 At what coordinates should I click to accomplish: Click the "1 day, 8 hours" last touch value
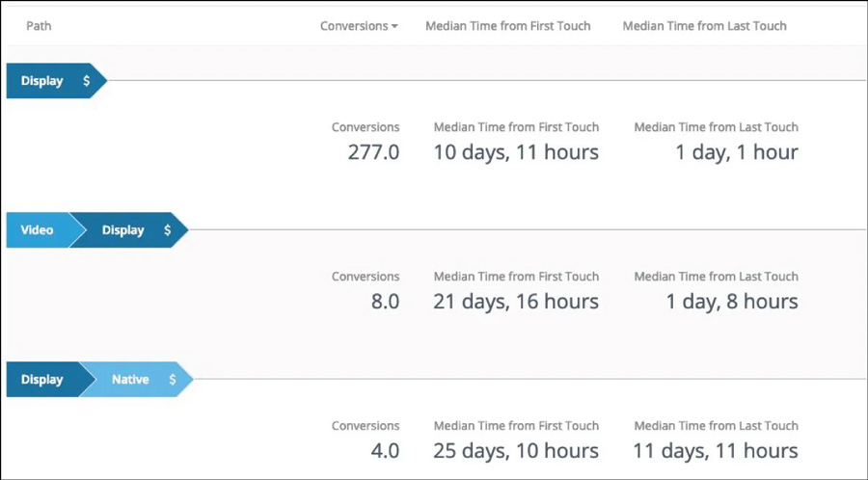(732, 302)
